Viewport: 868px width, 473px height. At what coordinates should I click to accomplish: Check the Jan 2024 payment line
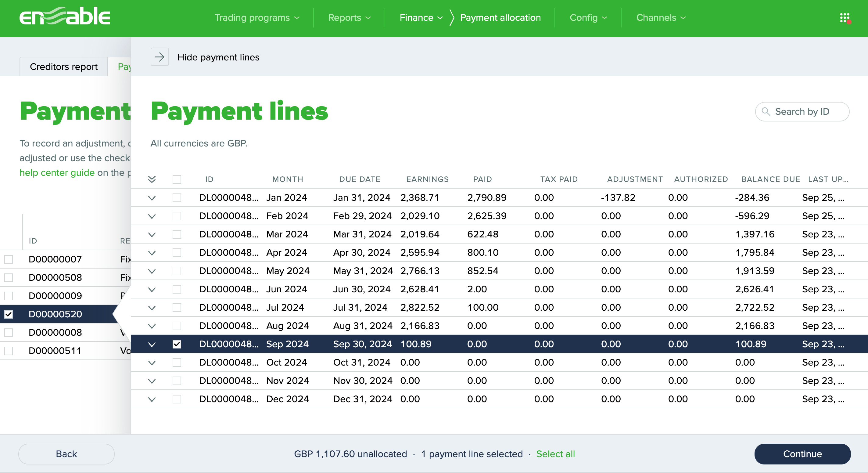coord(177,197)
